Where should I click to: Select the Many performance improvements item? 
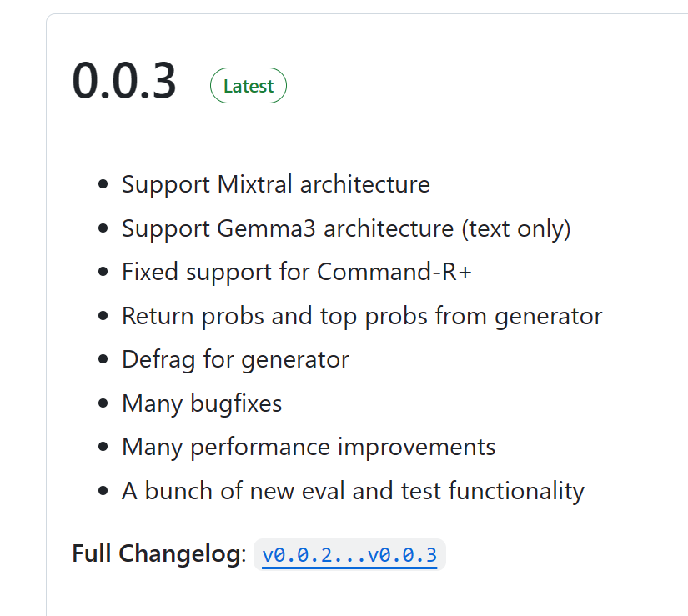tap(309, 447)
